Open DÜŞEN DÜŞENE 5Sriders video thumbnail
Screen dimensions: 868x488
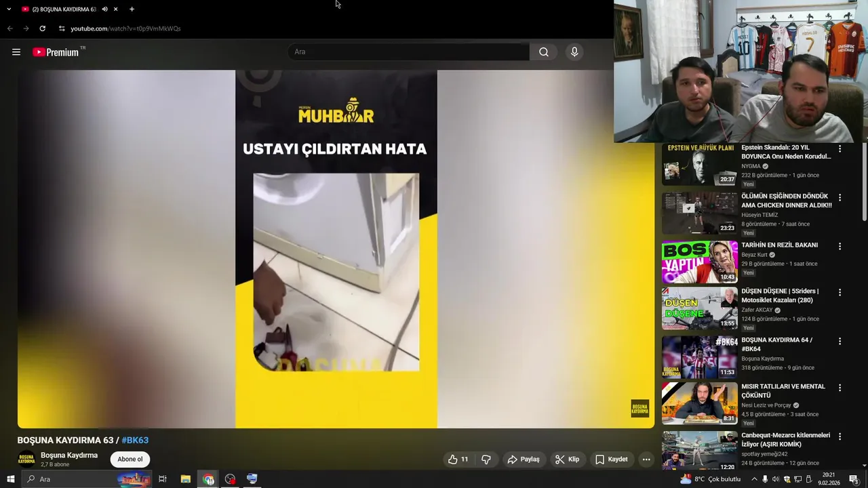[x=699, y=308]
